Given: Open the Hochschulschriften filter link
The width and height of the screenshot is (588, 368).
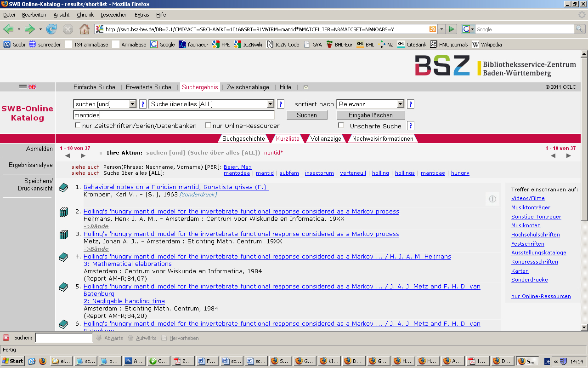Looking at the screenshot, I should (535, 235).
